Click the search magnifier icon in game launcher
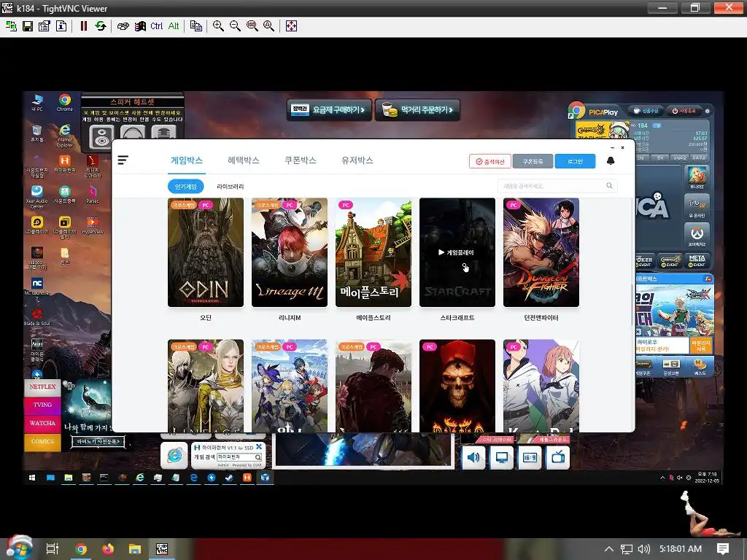Screen dimensions: 747x560 coord(609,186)
